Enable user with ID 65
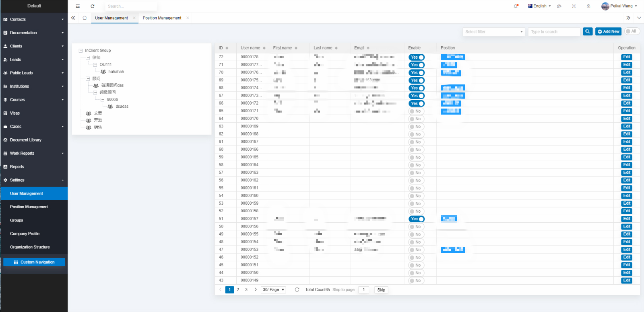The height and width of the screenshot is (312, 644). (417, 111)
